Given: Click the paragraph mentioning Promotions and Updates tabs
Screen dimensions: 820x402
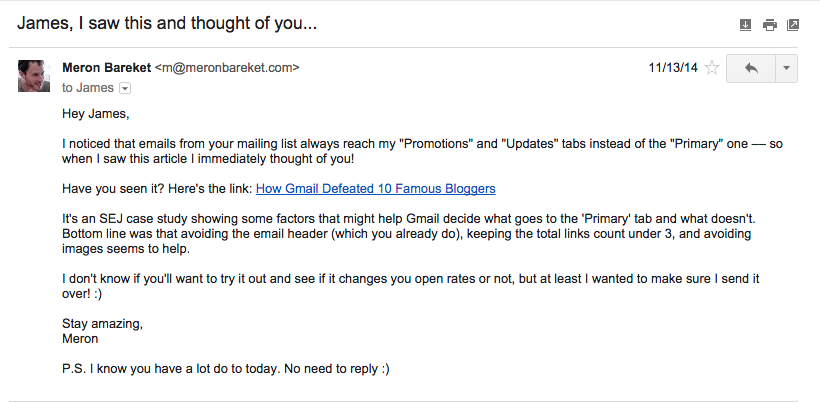Looking at the screenshot, I should tap(422, 151).
